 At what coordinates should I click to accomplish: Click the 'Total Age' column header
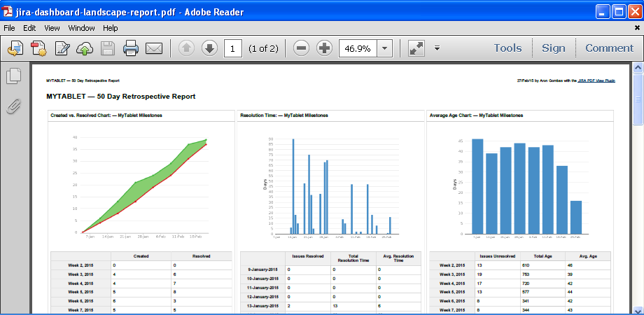pyautogui.click(x=543, y=256)
